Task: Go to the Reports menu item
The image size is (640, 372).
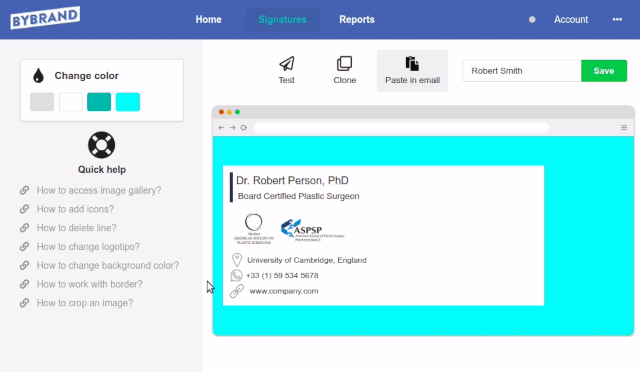Action: pos(357,19)
